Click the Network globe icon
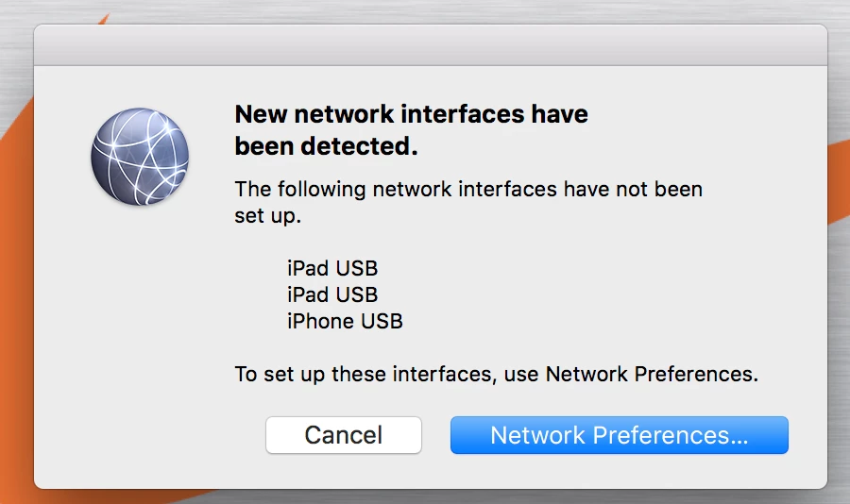Screen dimensions: 850x504 (x=140, y=157)
